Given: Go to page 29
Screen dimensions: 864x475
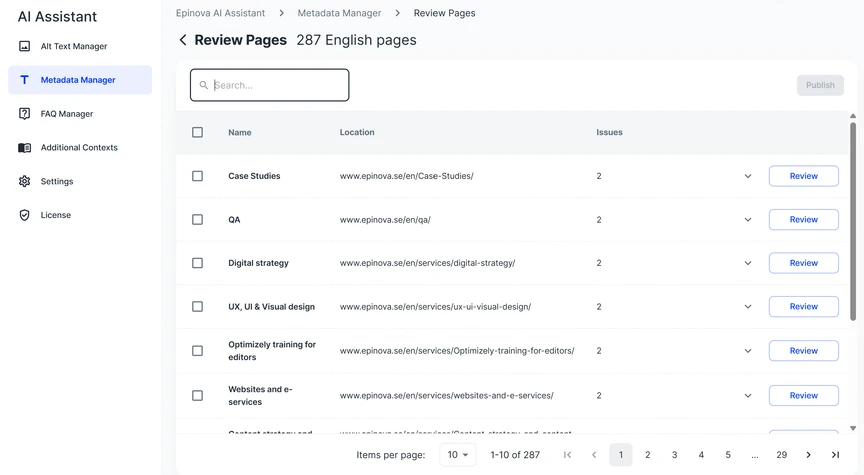Looking at the screenshot, I should [781, 455].
